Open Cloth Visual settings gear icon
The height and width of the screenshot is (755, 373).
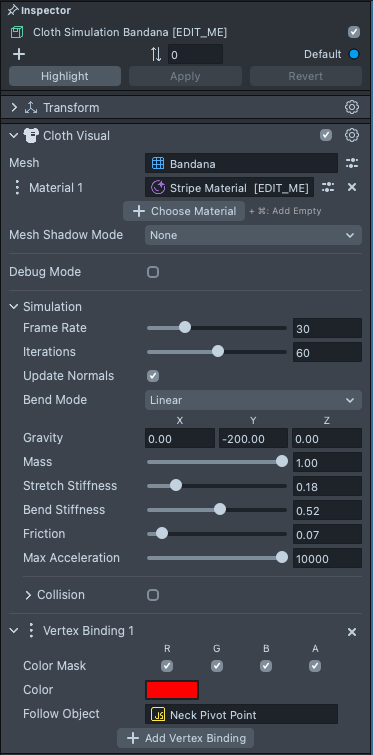352,135
